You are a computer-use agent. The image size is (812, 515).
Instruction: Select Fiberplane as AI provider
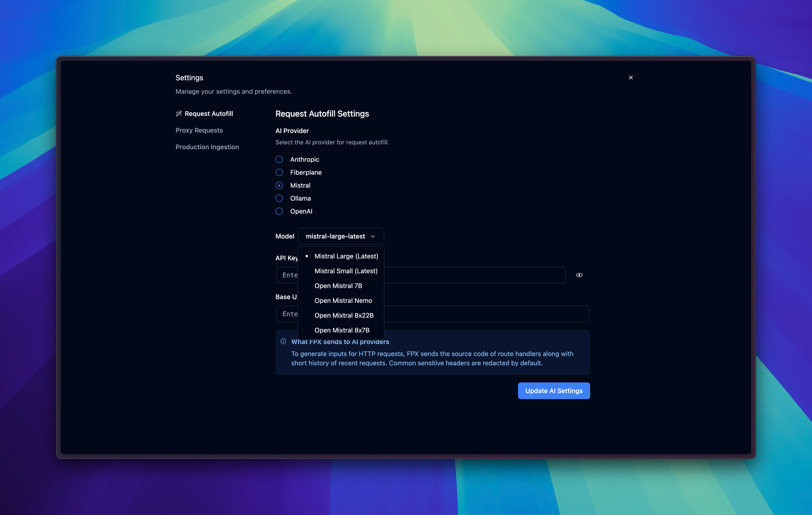pos(279,172)
